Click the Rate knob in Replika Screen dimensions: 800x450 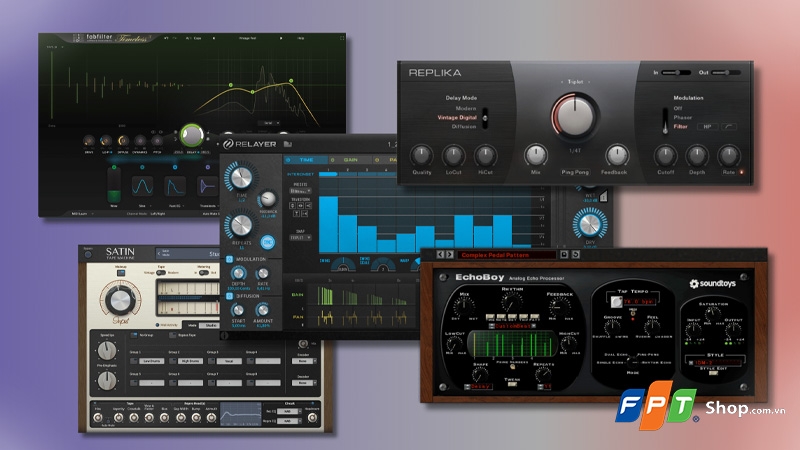click(728, 155)
